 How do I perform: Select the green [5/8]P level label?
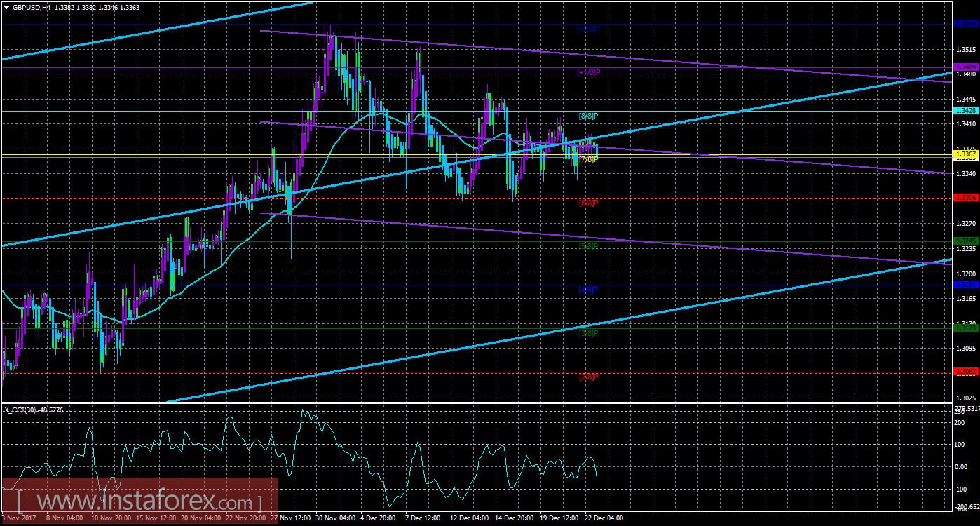(x=588, y=246)
